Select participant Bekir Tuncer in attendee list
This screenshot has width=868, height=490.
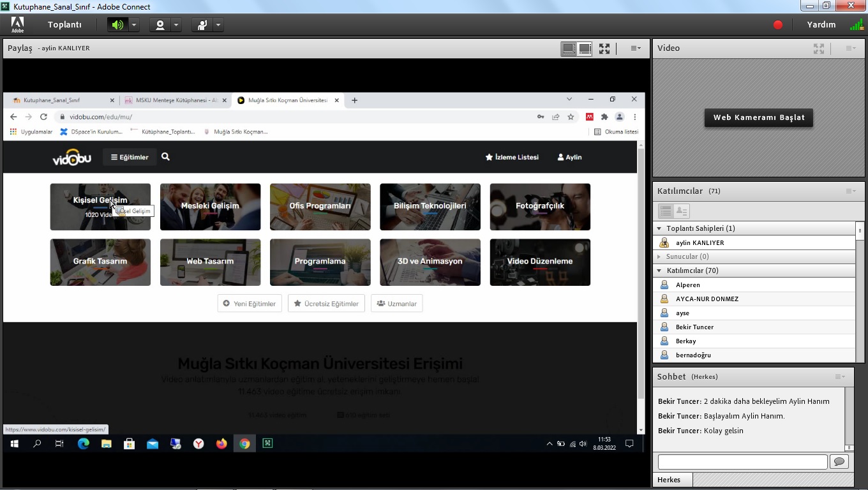[754, 327]
